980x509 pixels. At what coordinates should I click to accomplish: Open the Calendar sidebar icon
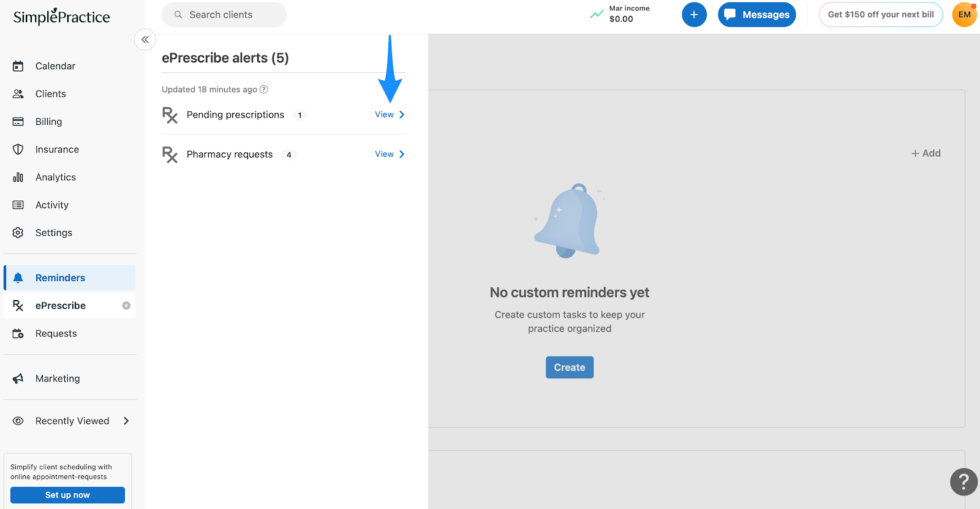(x=18, y=66)
